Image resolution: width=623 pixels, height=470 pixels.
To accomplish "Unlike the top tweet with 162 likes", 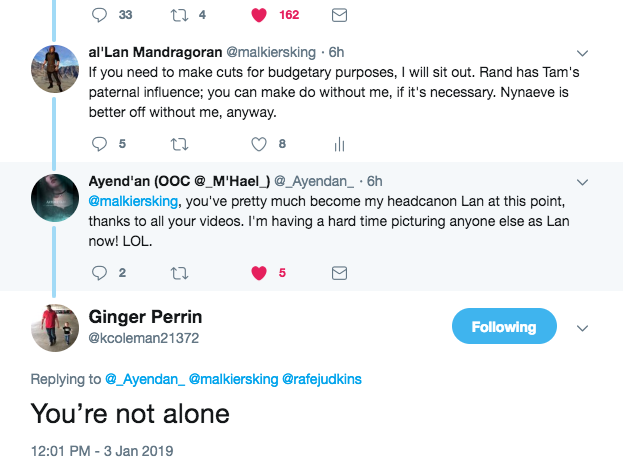I will (260, 15).
